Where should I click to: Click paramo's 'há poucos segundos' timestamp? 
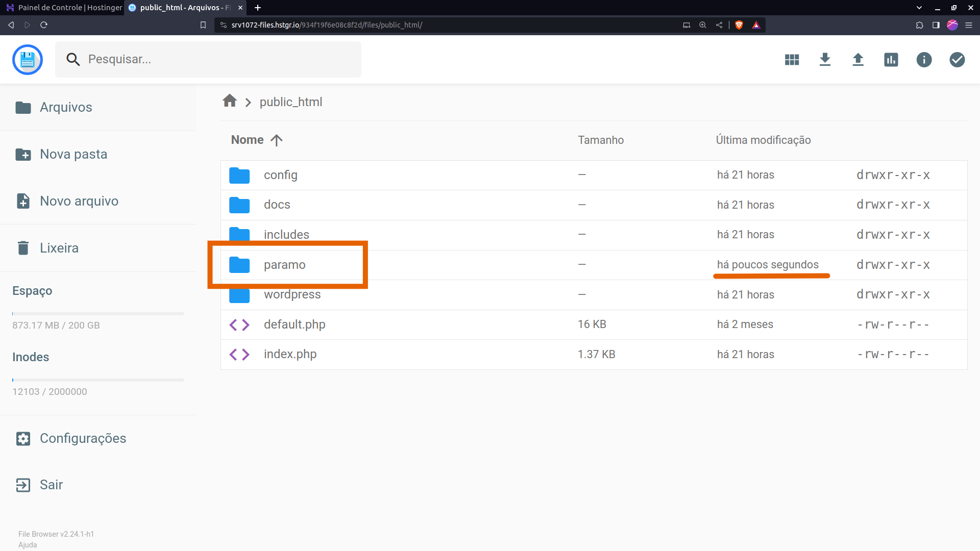click(x=768, y=265)
